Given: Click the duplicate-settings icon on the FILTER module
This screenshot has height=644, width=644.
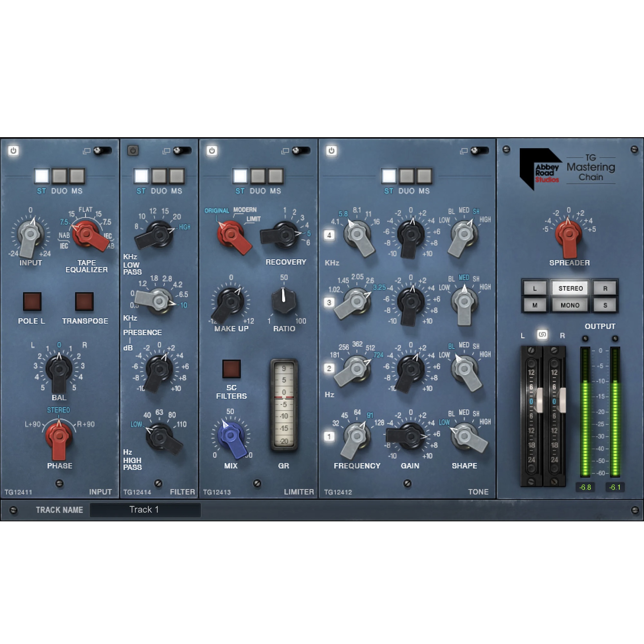Looking at the screenshot, I should [167, 151].
